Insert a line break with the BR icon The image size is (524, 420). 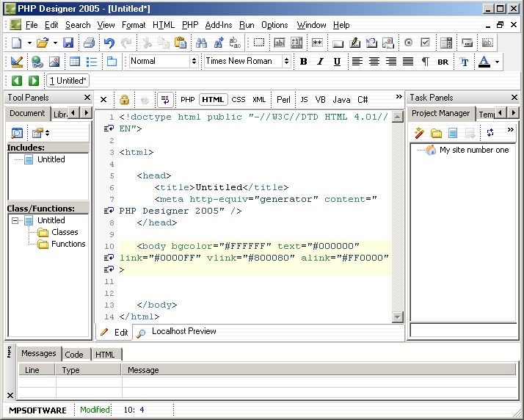443,62
